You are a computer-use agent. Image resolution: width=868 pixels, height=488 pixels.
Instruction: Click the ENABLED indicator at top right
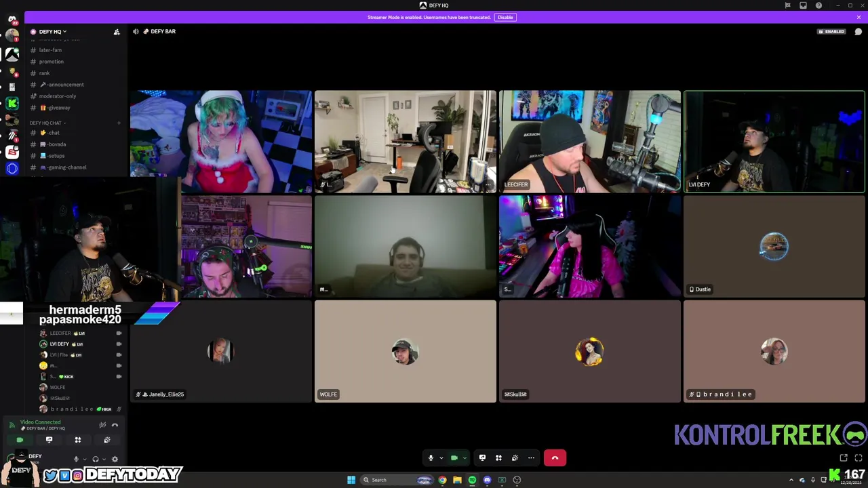(x=831, y=32)
